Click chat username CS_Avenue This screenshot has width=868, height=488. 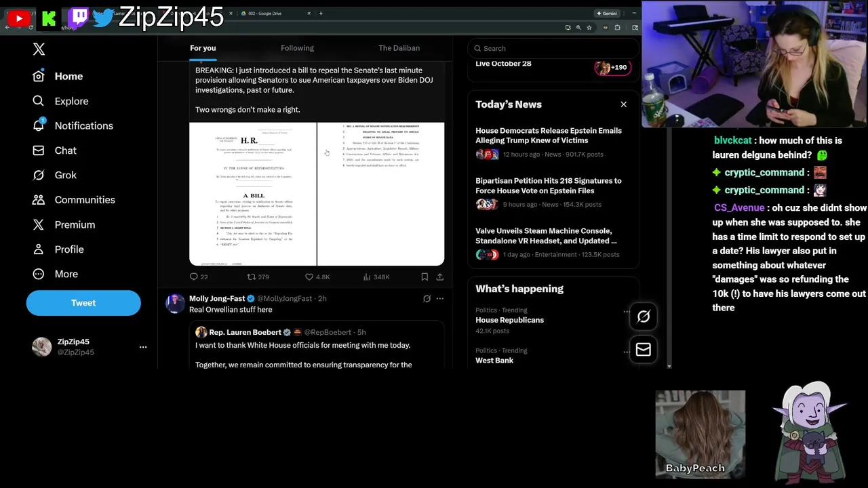739,208
